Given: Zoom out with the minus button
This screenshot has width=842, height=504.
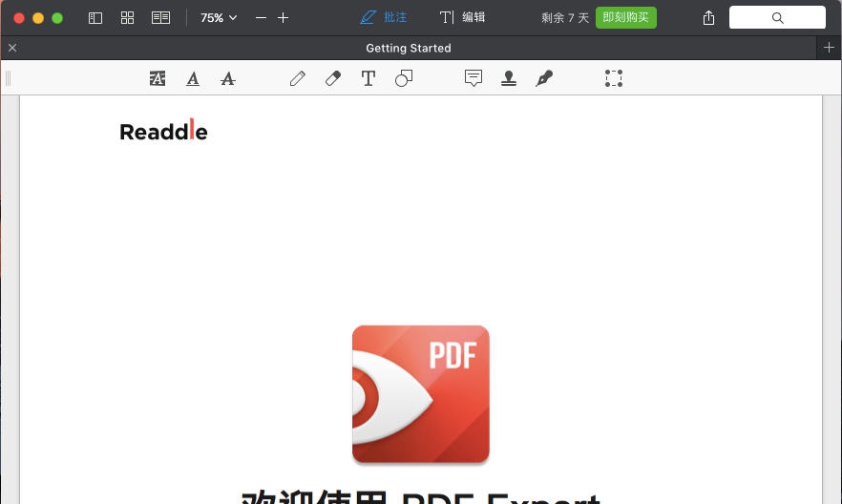Looking at the screenshot, I should pos(261,18).
